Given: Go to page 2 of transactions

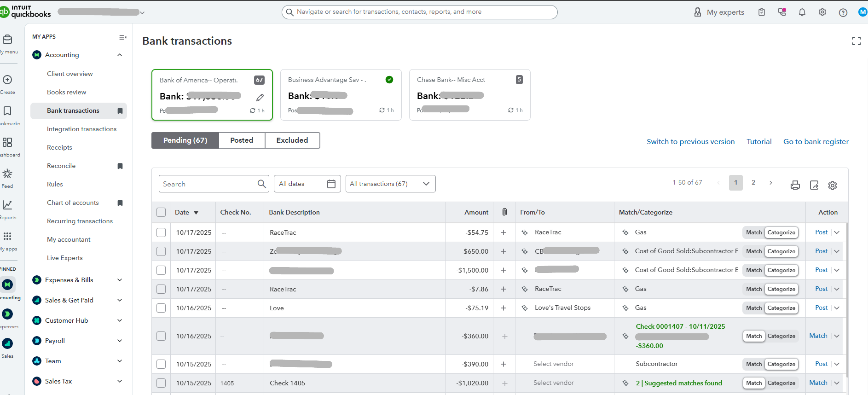Looking at the screenshot, I should click(x=753, y=183).
